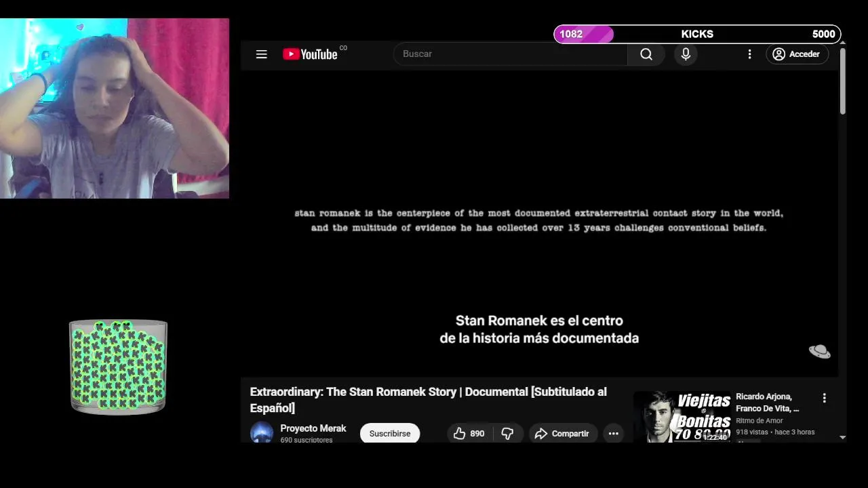
Task: Open the three-dot settings menu in header
Action: click(x=749, y=54)
